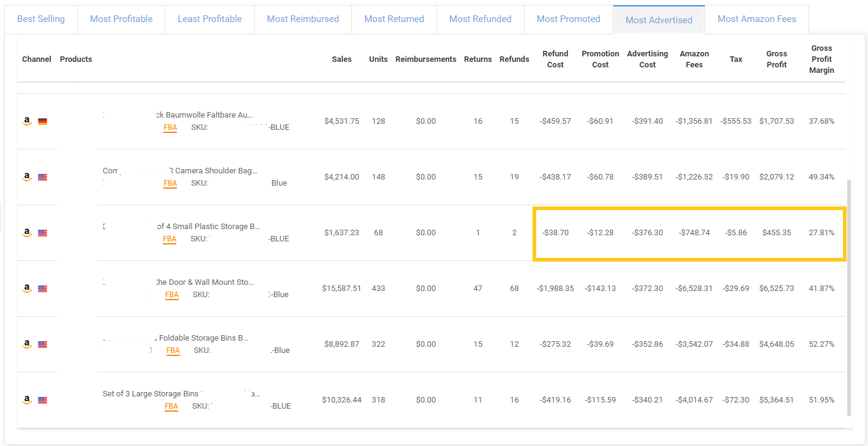The height and width of the screenshot is (446, 868).
Task: Click the Amazon icon in the Foldable Storage Bins row
Action: tap(27, 344)
